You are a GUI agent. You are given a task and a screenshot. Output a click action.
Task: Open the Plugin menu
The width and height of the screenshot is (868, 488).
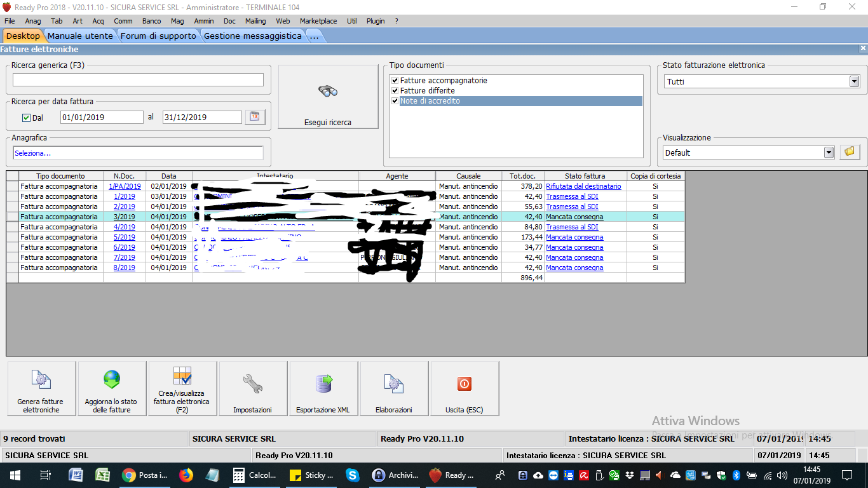click(x=376, y=21)
